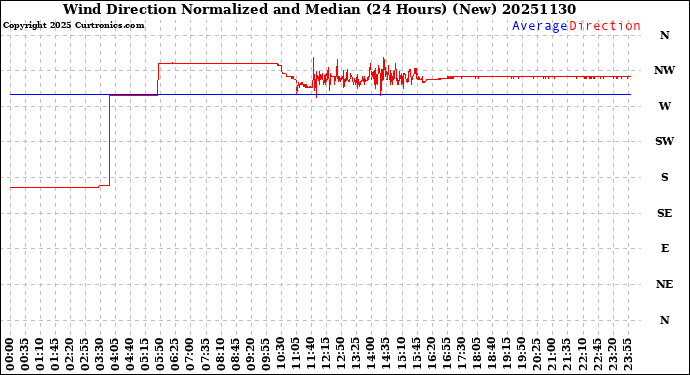Click the '00:00' time axis label
Screen dimensions: 690x375
click(10, 355)
